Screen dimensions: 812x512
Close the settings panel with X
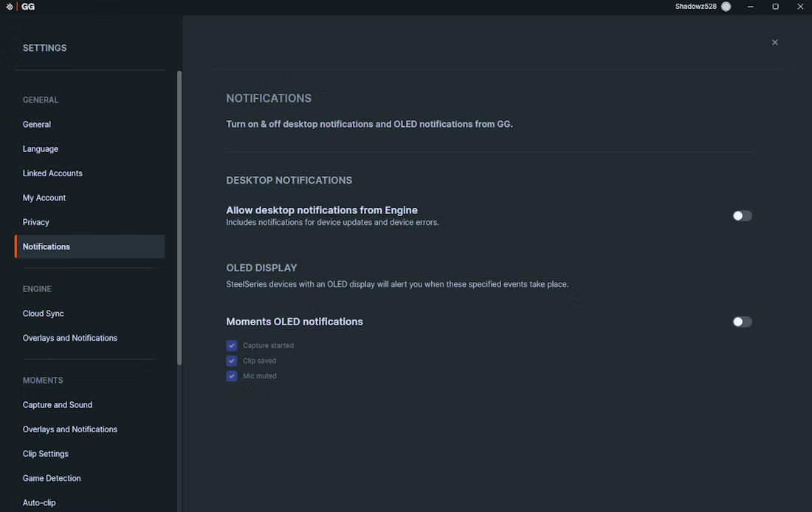tap(774, 43)
